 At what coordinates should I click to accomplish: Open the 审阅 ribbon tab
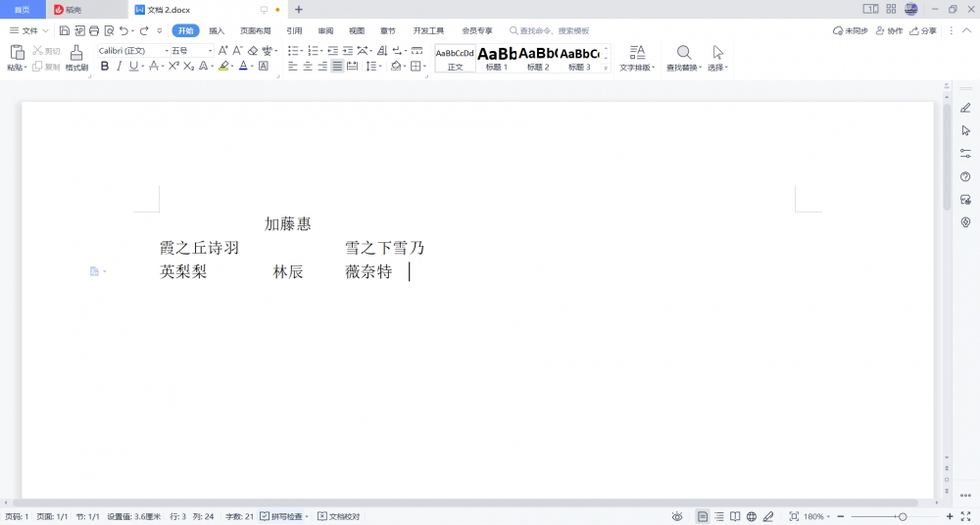coord(325,30)
